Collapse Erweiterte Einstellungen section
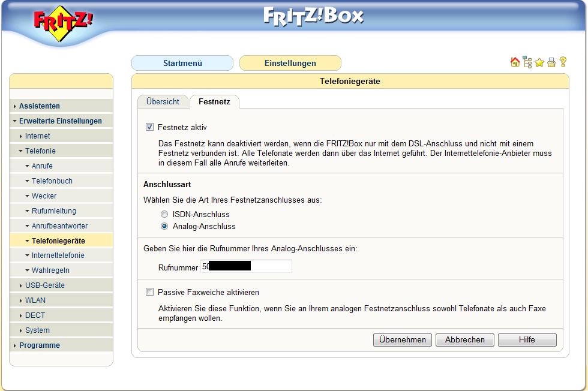This screenshot has height=391, width=588. tap(61, 121)
